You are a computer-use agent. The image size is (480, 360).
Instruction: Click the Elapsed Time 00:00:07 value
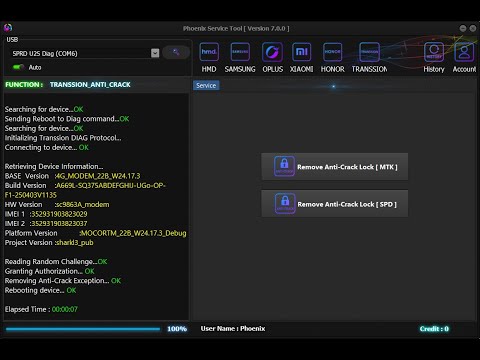(x=65, y=309)
